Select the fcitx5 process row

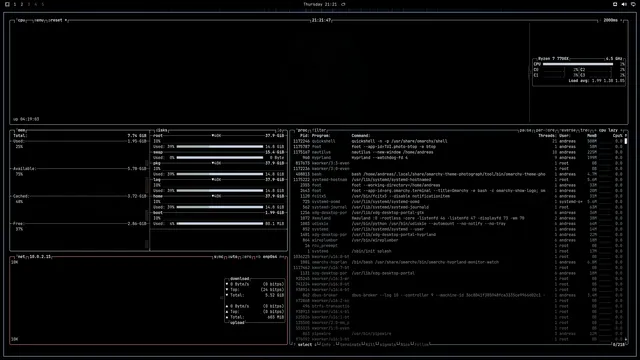tap(457, 196)
